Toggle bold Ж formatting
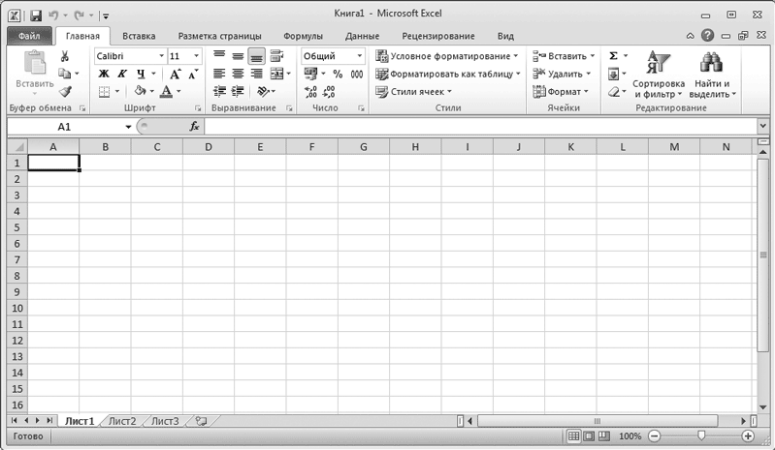Image resolution: width=775 pixels, height=450 pixels. tap(104, 74)
